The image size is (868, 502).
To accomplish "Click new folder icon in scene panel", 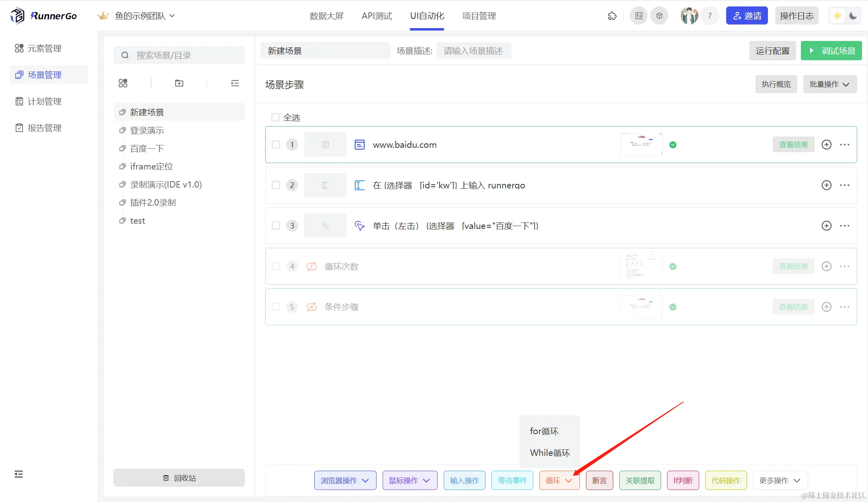I will pos(179,83).
